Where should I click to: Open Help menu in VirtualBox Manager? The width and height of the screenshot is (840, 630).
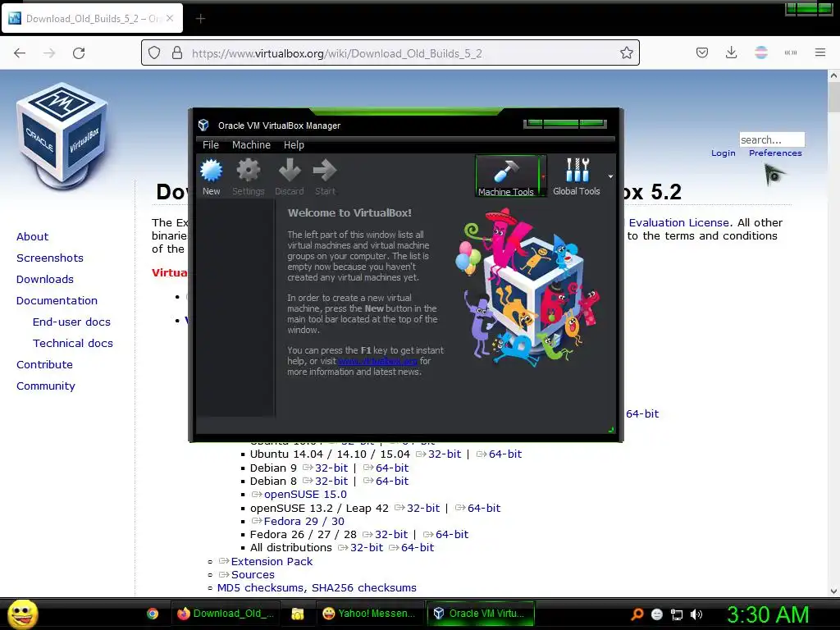tap(294, 144)
